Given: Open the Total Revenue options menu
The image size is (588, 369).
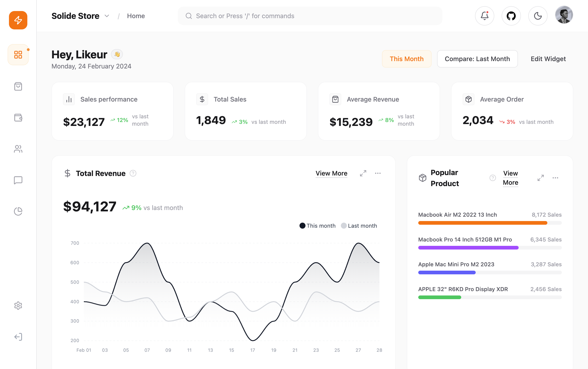Looking at the screenshot, I should click(x=378, y=173).
